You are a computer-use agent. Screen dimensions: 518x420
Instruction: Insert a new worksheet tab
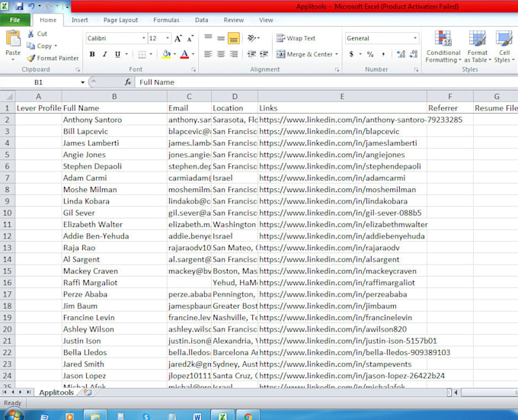pos(88,393)
